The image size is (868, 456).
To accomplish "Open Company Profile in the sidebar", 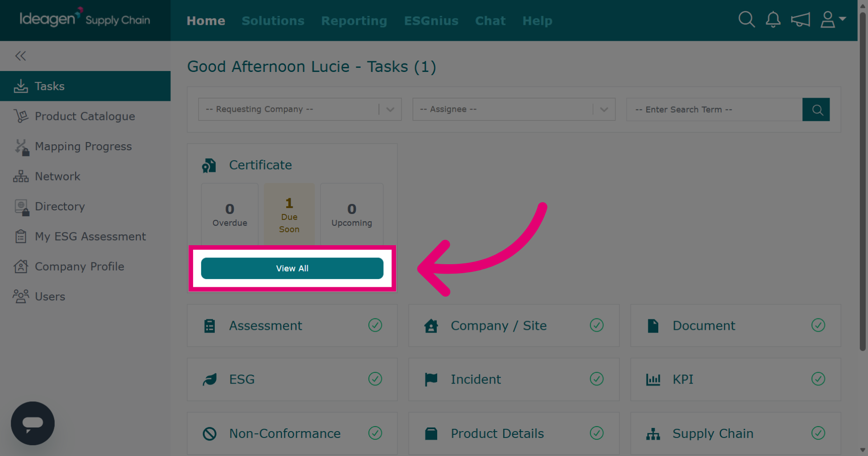I will 85,266.
